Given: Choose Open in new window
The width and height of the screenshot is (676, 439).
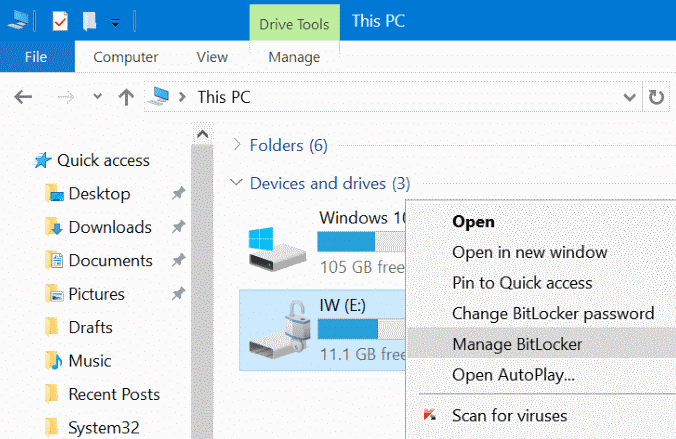Looking at the screenshot, I should click(x=541, y=252).
